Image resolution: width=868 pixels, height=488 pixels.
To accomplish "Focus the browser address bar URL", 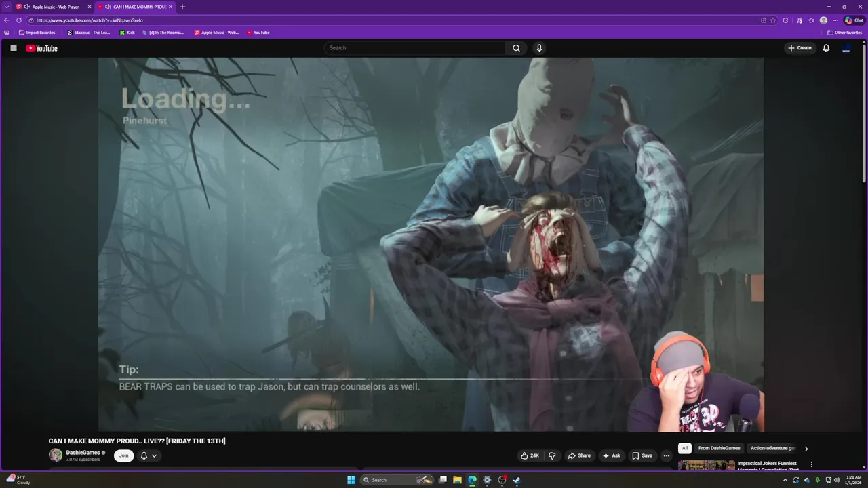I will point(90,20).
